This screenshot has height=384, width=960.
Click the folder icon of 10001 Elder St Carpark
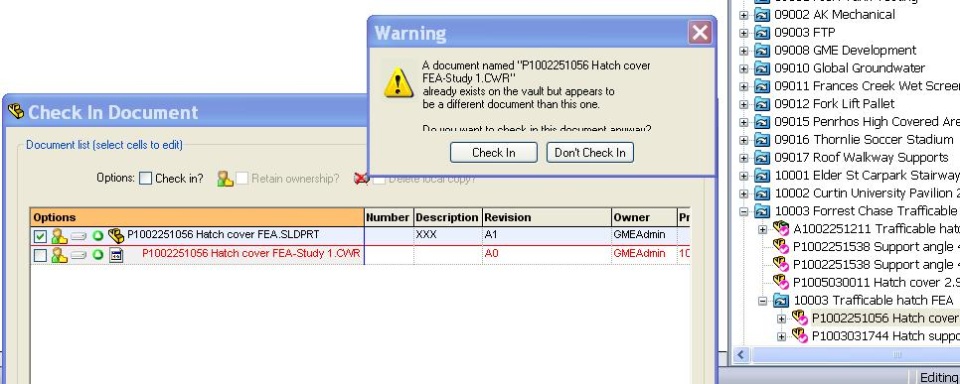point(762,176)
